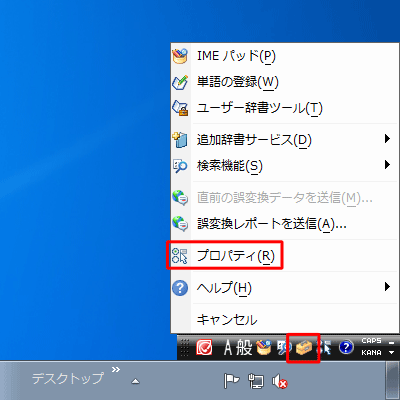Click the network tray icon
Viewport: 400px width, 400px height.
pos(256,381)
